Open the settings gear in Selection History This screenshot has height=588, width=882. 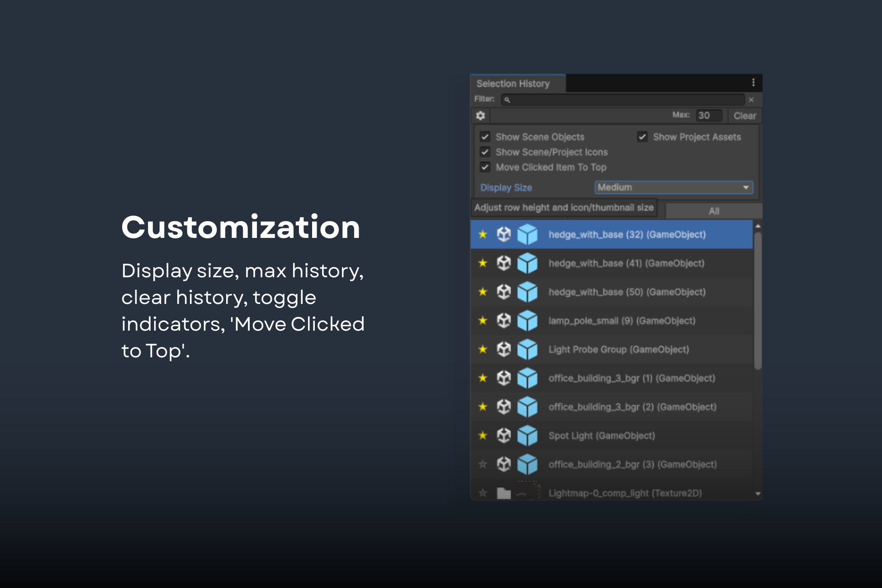click(480, 116)
